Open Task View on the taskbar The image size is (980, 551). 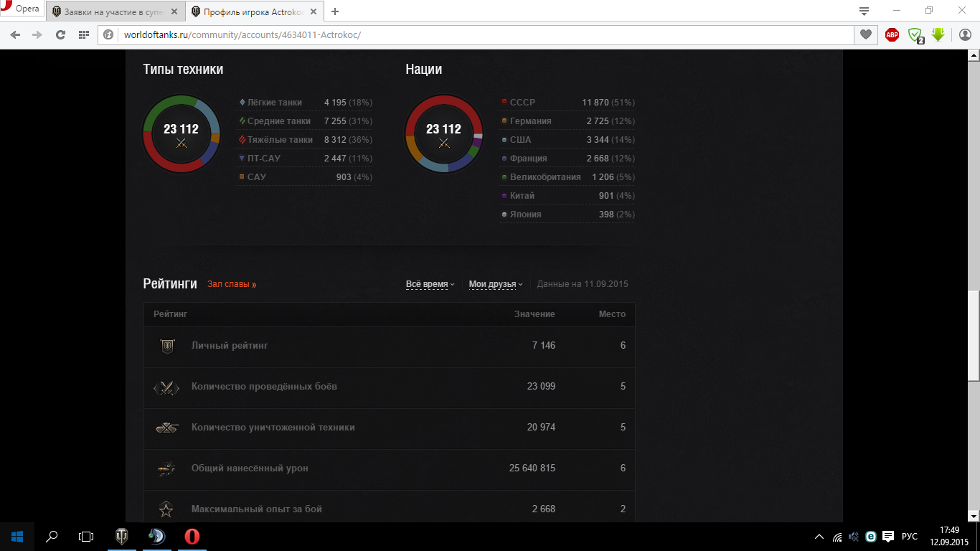86,537
